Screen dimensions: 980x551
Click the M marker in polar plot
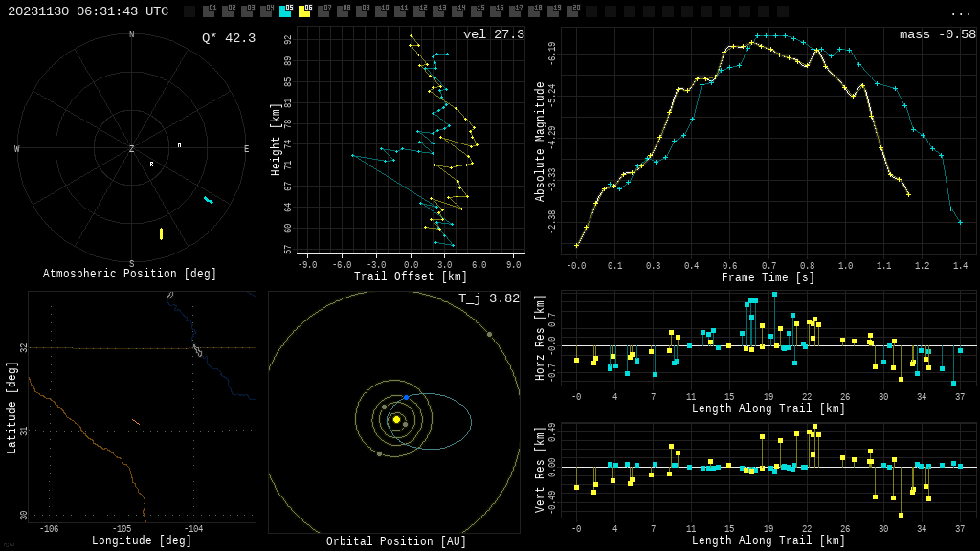coord(179,145)
